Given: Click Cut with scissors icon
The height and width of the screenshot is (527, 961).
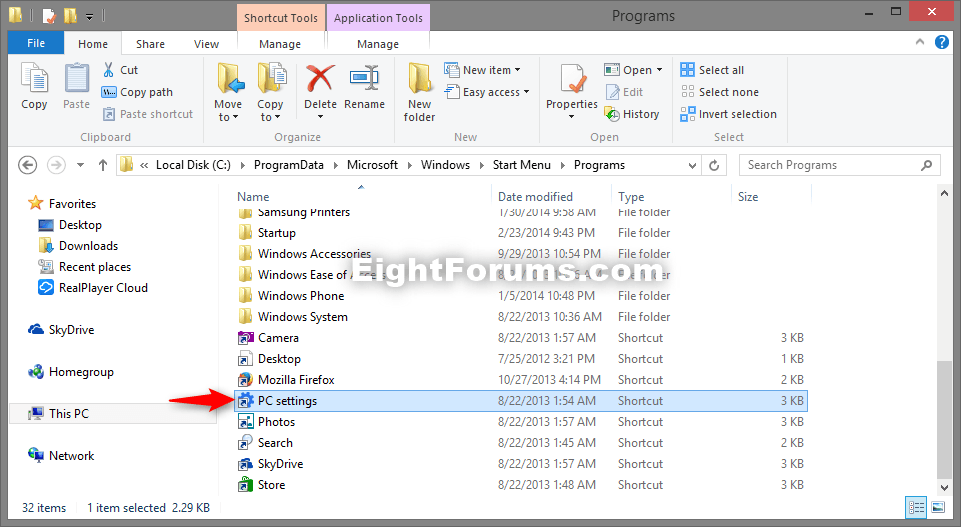Looking at the screenshot, I should [120, 70].
